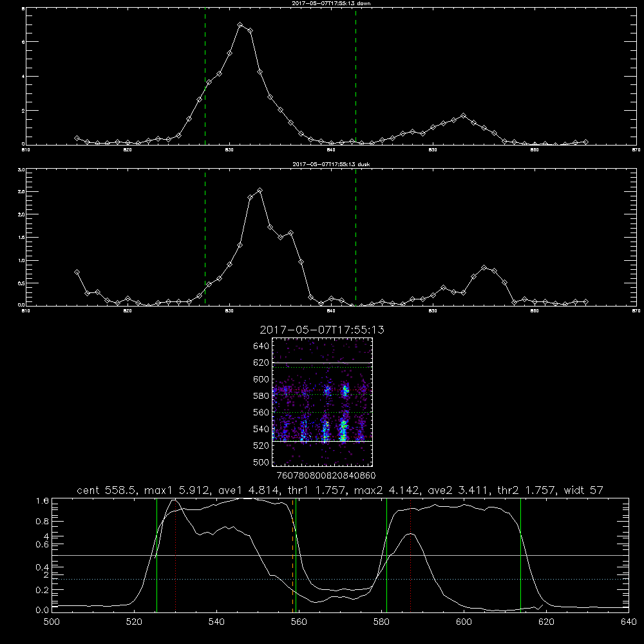
Task: Click the y-axis label '2.0' of dusk plot
Action: click(22, 214)
